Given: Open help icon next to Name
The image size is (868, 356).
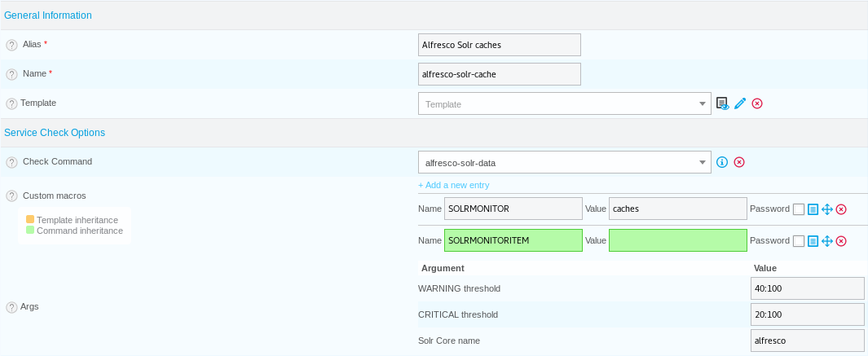Looking at the screenshot, I should click(x=11, y=74).
